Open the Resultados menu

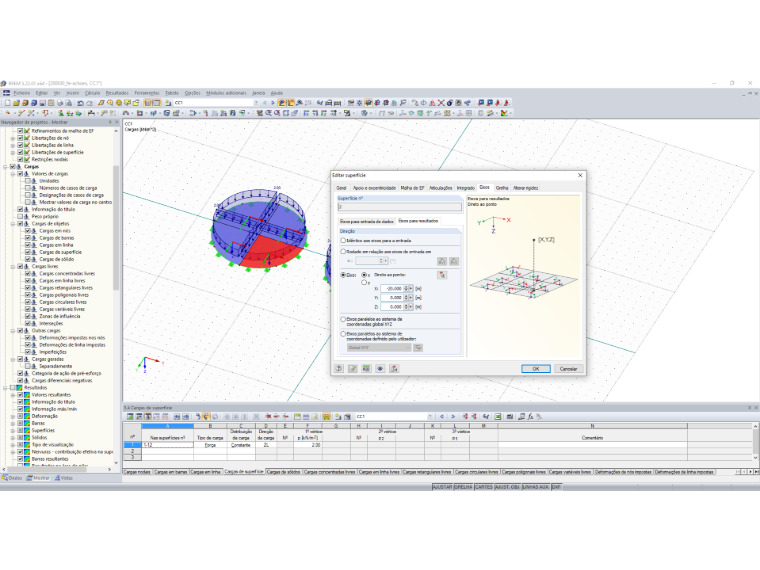[117, 93]
